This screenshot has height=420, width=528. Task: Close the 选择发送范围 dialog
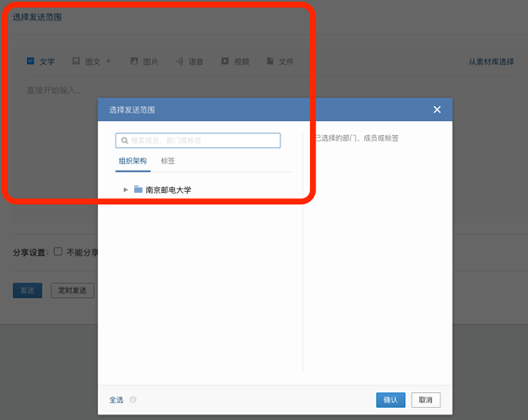pos(437,110)
